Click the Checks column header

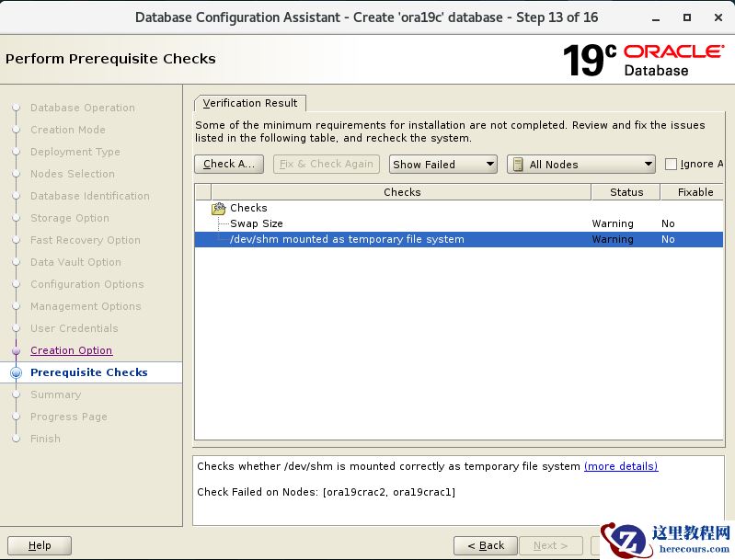(402, 192)
